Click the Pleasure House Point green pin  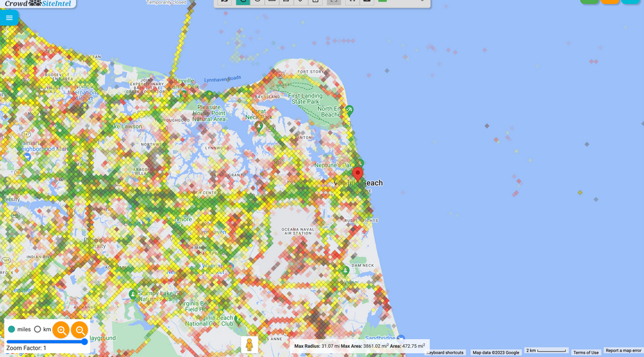coord(209,95)
